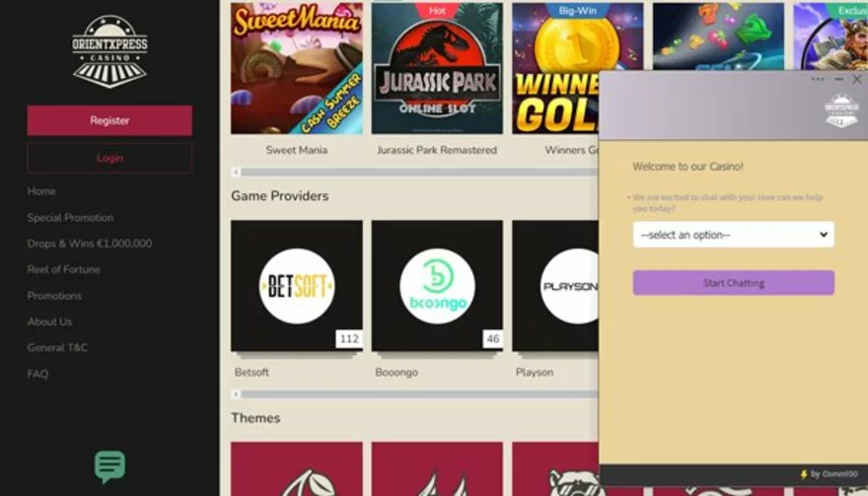Click the Comm100 lightning branding icon
868x496 pixels.
click(804, 474)
